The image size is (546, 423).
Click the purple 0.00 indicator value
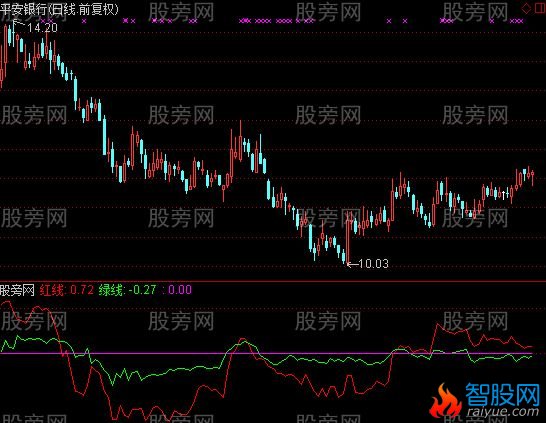[180, 290]
